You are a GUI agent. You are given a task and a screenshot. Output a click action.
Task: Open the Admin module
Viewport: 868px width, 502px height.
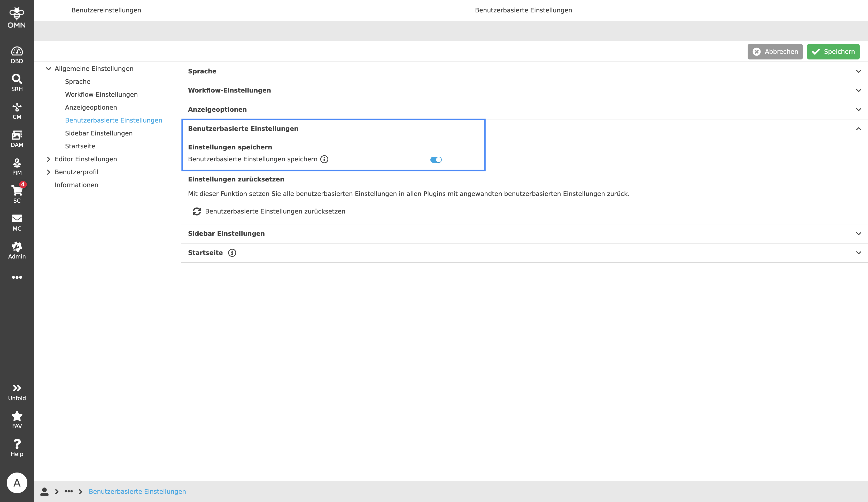coord(17,250)
